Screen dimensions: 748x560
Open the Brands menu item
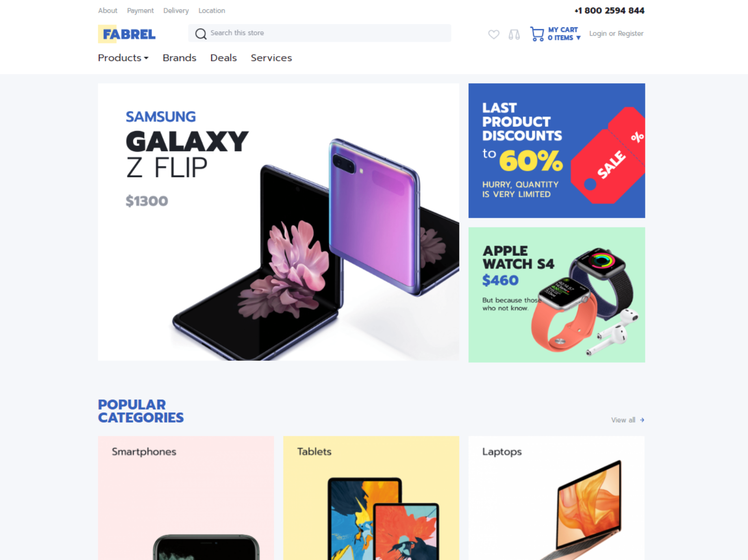(x=179, y=58)
